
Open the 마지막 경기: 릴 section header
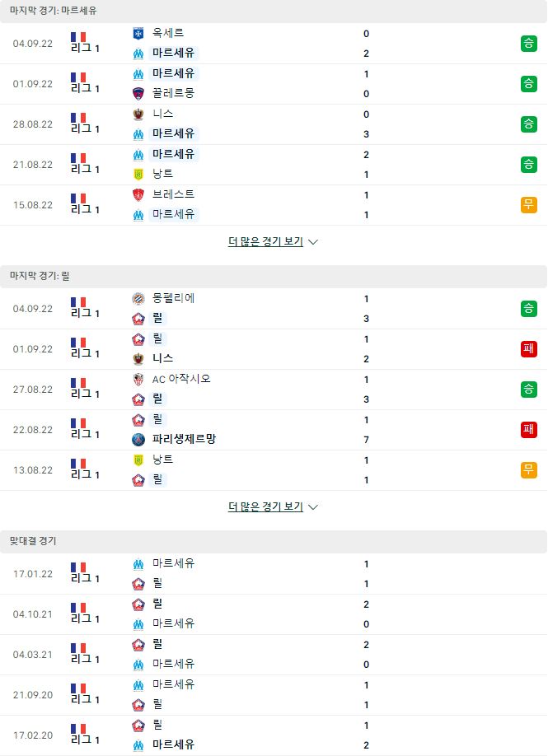pos(274,276)
